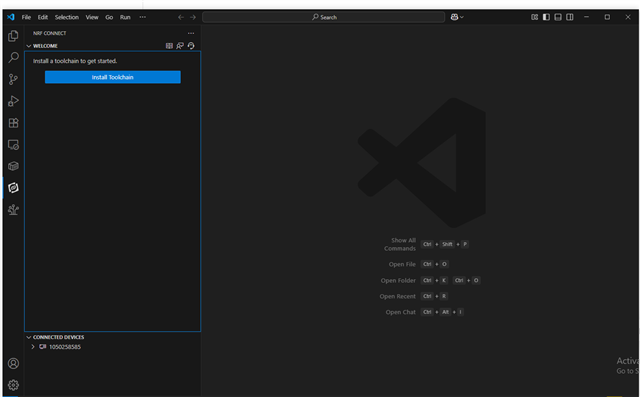Open the Copilot chat icon
640x397 pixels.
pyautogui.click(x=454, y=17)
